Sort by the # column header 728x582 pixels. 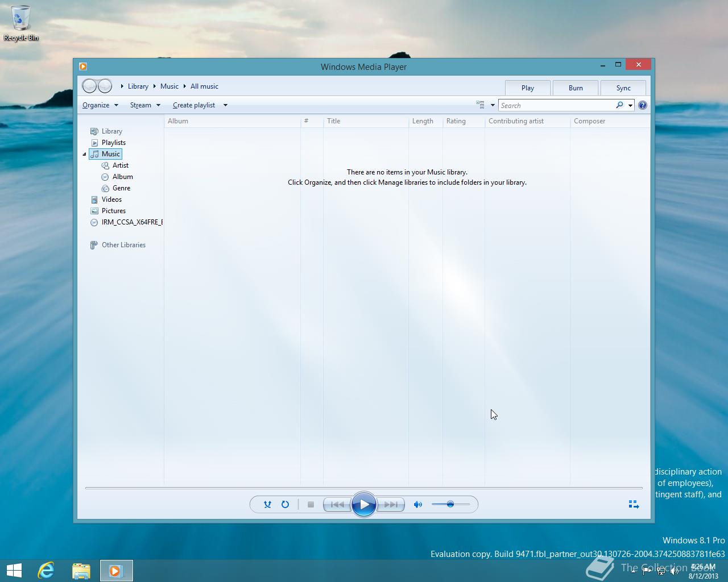(x=312, y=121)
